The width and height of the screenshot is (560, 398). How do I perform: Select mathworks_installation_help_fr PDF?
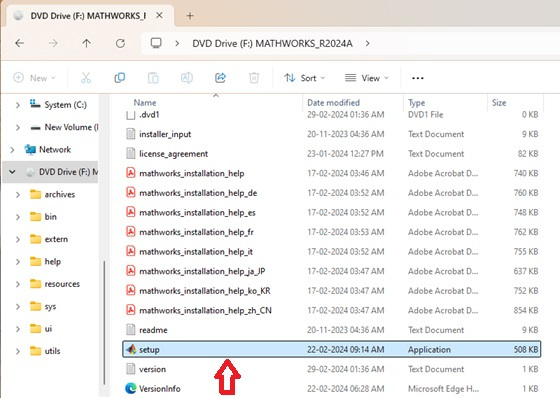pyautogui.click(x=331, y=232)
